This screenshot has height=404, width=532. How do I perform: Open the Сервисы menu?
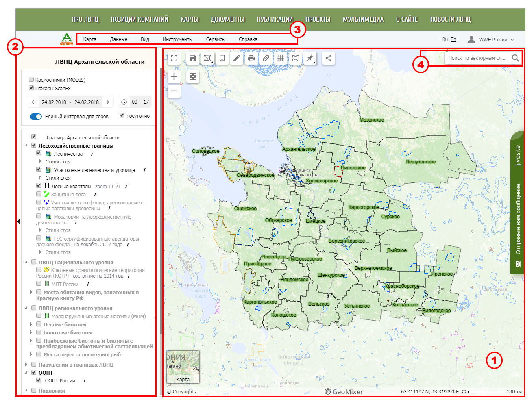tap(216, 39)
